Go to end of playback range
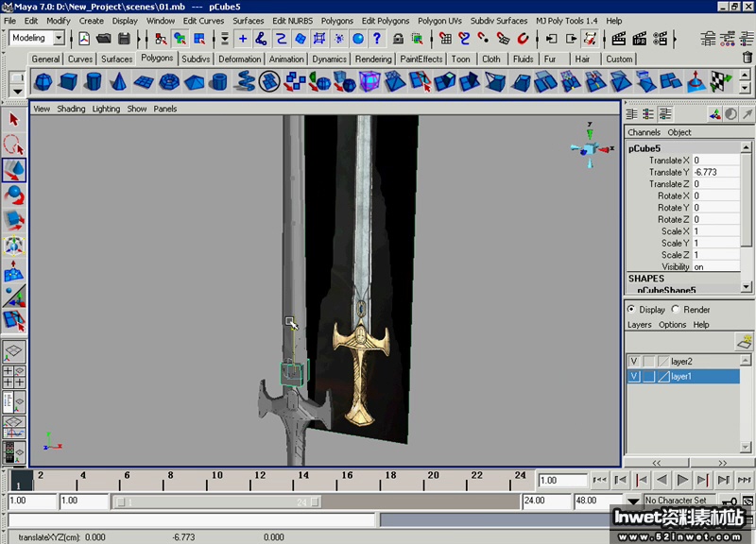 (x=745, y=480)
